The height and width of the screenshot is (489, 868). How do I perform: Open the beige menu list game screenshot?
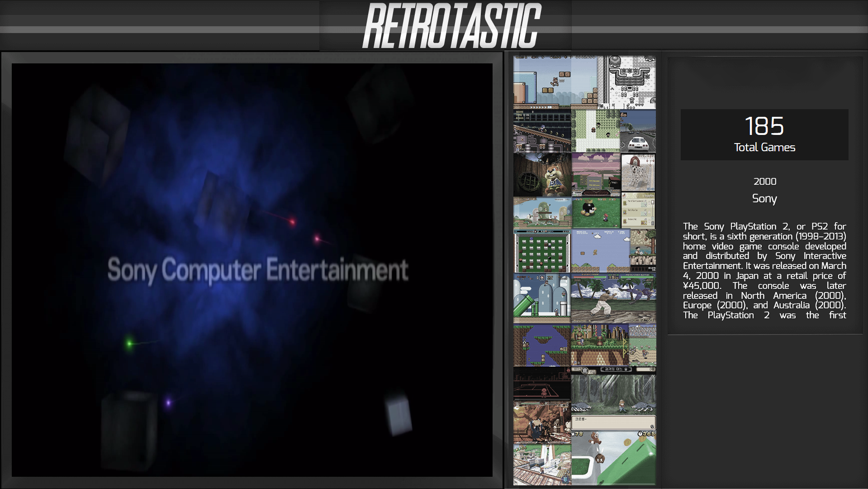pos(638,211)
